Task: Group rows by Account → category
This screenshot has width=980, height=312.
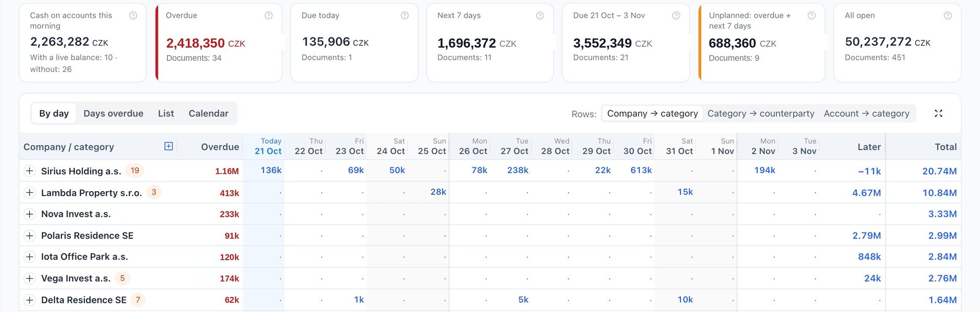Action: pyautogui.click(x=867, y=113)
